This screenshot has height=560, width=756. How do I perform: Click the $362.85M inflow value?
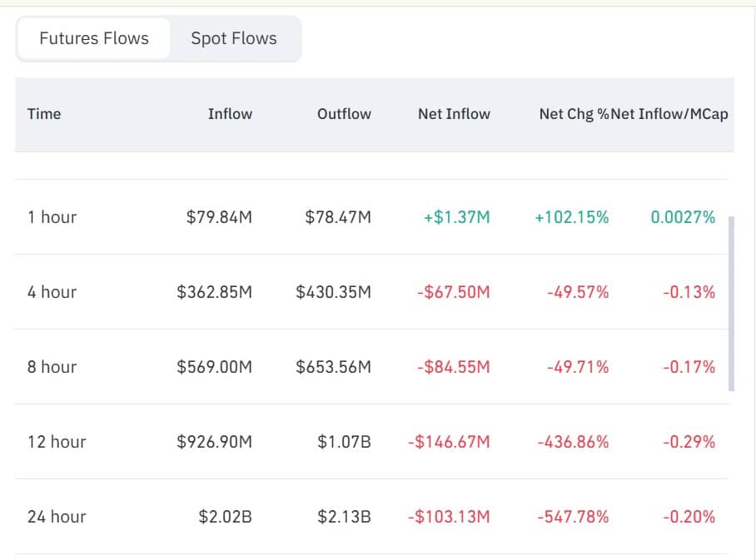214,292
